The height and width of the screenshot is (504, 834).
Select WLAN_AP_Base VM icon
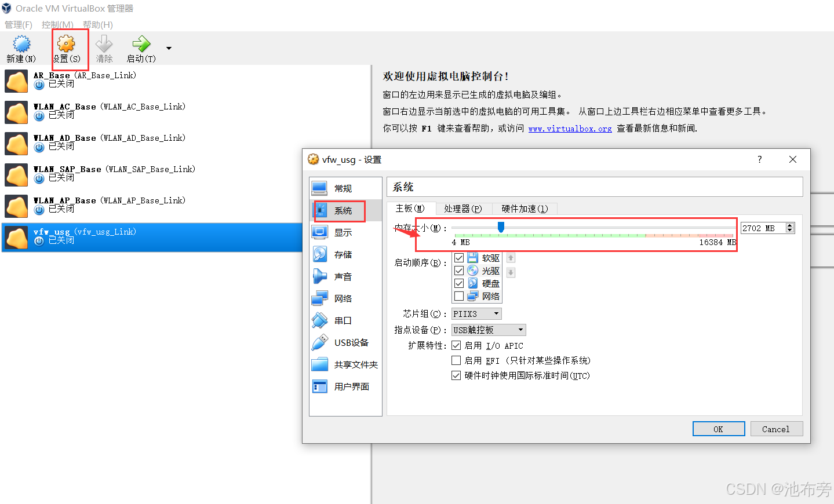tap(16, 207)
